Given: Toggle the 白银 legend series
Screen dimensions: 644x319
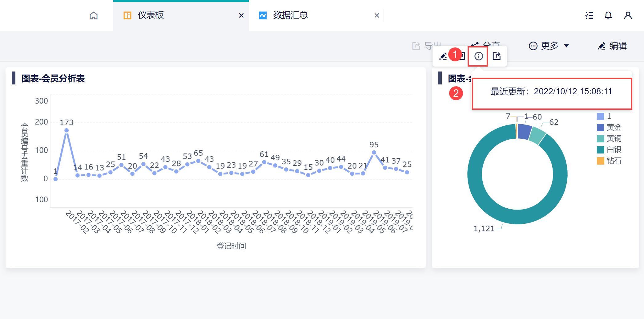Looking at the screenshot, I should (609, 149).
